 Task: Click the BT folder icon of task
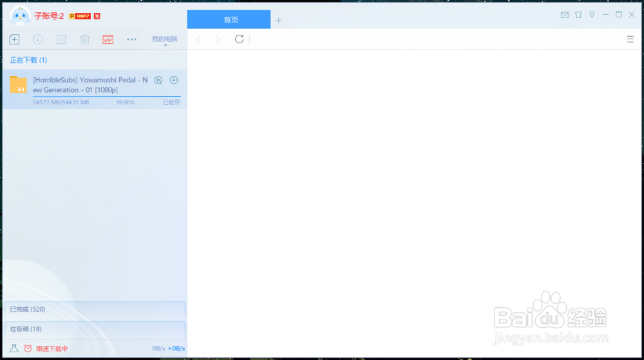[18, 84]
